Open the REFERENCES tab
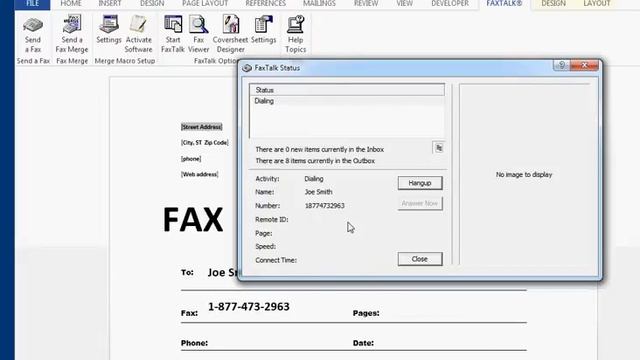 click(x=265, y=4)
